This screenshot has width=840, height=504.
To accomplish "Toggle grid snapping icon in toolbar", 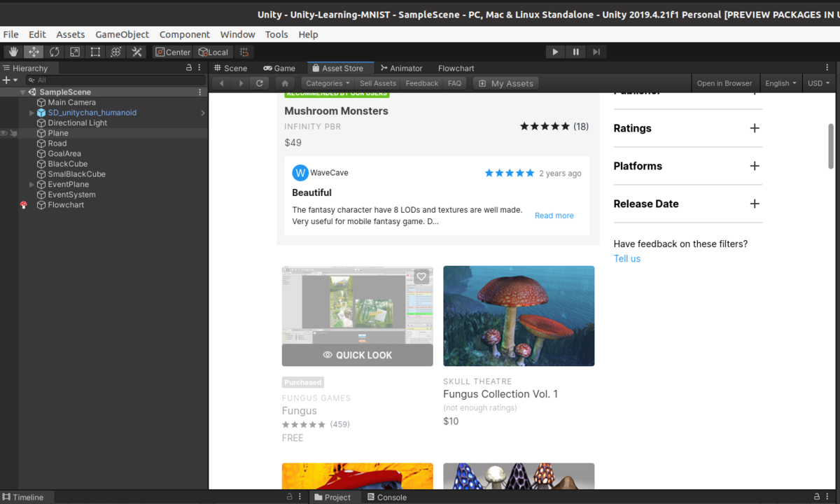I will pyautogui.click(x=244, y=52).
